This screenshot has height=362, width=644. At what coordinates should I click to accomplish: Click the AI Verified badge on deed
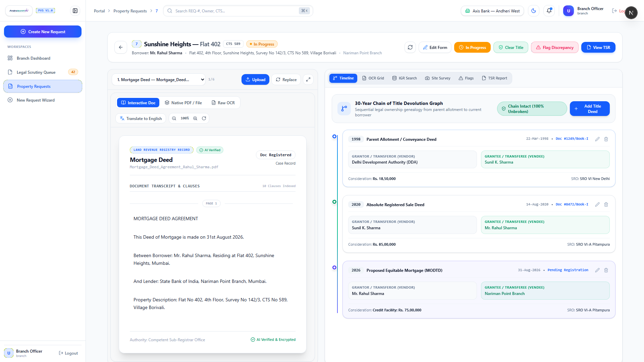pos(210,150)
